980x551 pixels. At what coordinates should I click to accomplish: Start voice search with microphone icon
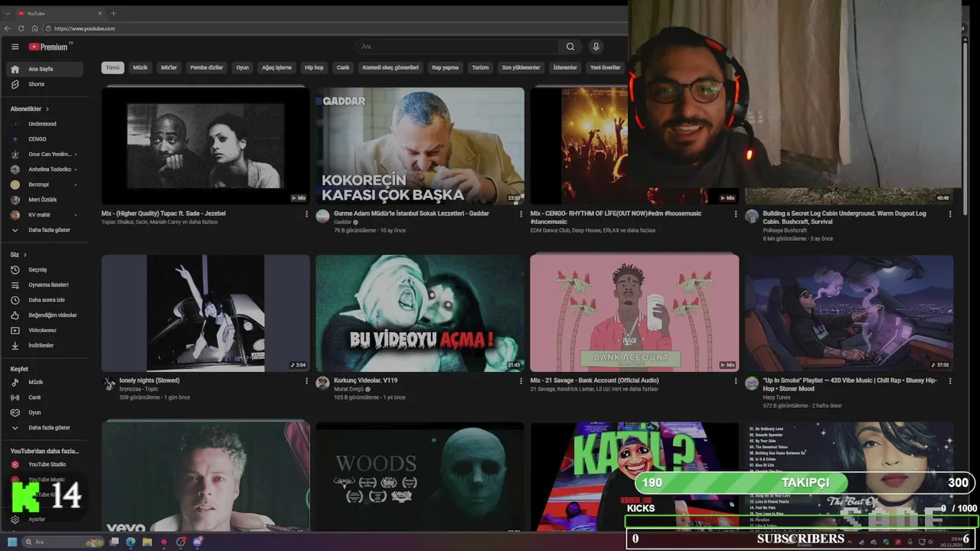coord(596,47)
